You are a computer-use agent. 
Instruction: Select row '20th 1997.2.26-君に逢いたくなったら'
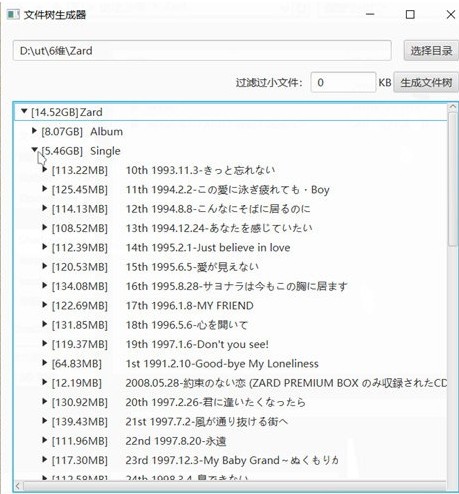215,402
